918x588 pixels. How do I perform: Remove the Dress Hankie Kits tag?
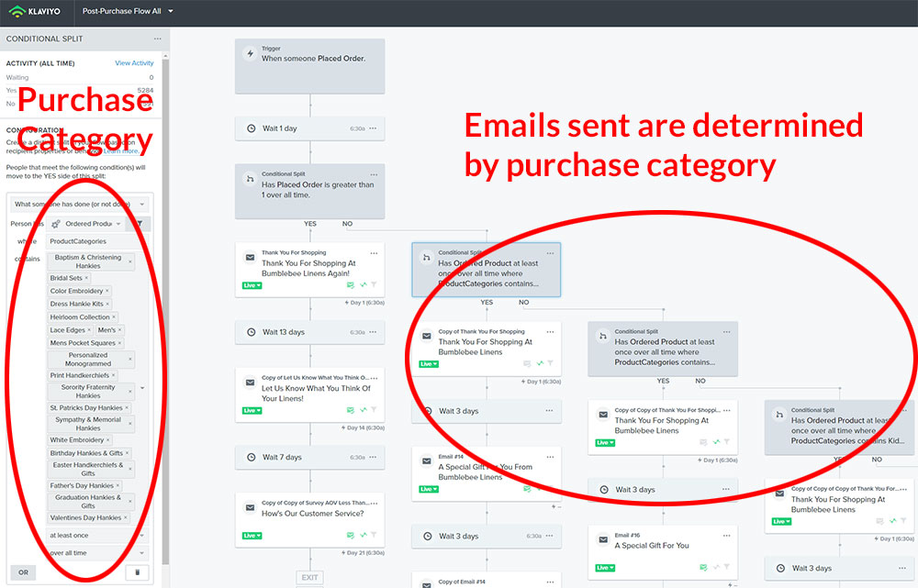[x=107, y=305]
